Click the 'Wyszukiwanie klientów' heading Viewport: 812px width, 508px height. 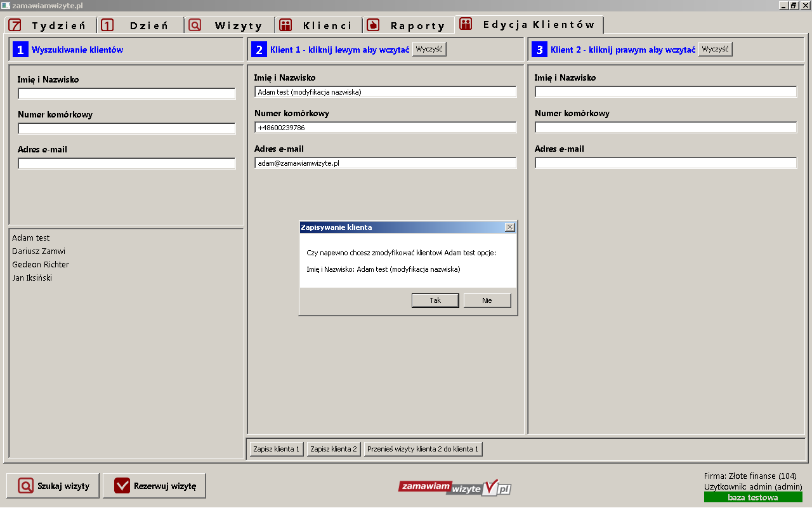pyautogui.click(x=77, y=50)
